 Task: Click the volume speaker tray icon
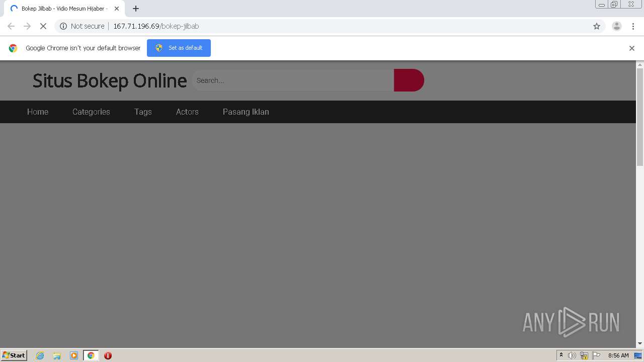(572, 355)
